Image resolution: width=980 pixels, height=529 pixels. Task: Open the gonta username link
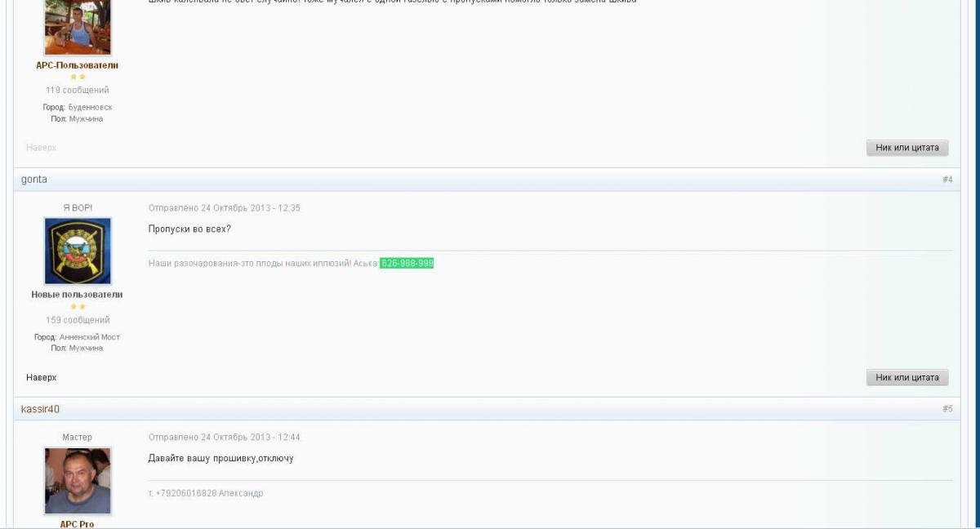pyautogui.click(x=34, y=180)
